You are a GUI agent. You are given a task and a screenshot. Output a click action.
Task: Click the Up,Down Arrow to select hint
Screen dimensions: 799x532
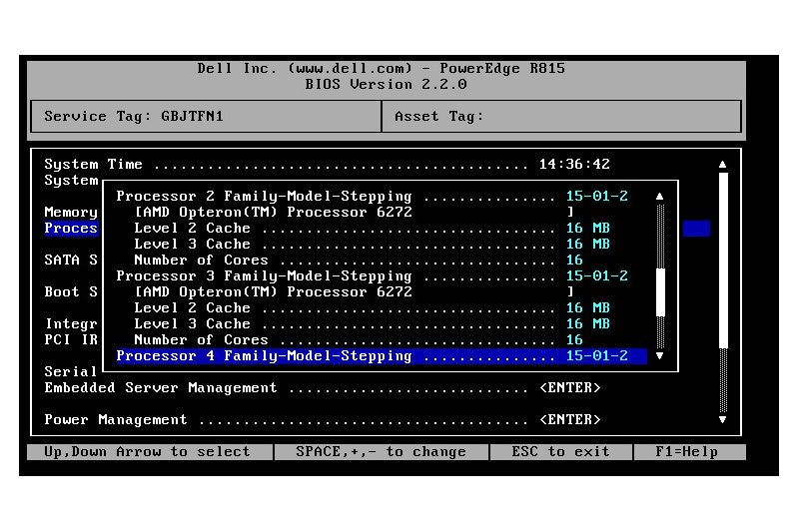pos(149,451)
